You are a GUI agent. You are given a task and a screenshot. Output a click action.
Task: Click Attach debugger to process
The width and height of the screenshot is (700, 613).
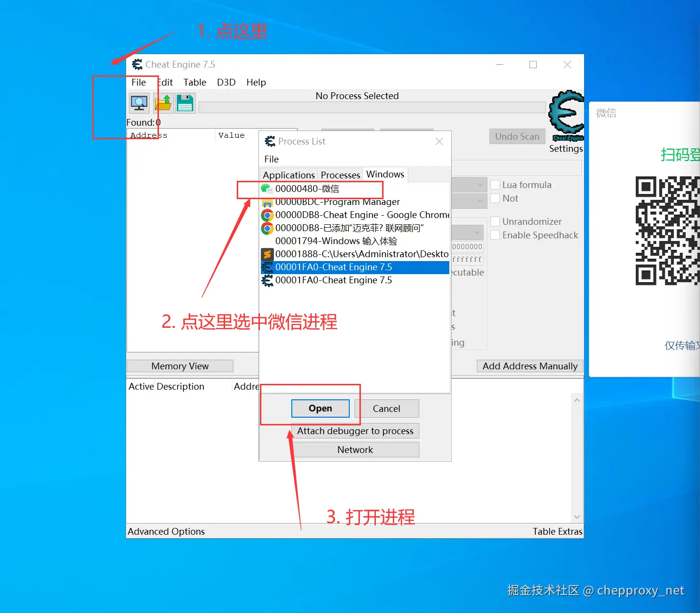(355, 431)
